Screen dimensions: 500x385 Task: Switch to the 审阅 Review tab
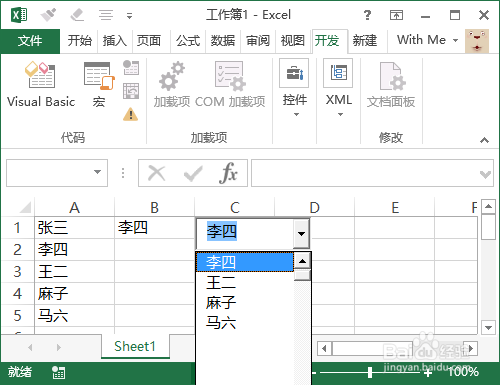click(x=258, y=41)
